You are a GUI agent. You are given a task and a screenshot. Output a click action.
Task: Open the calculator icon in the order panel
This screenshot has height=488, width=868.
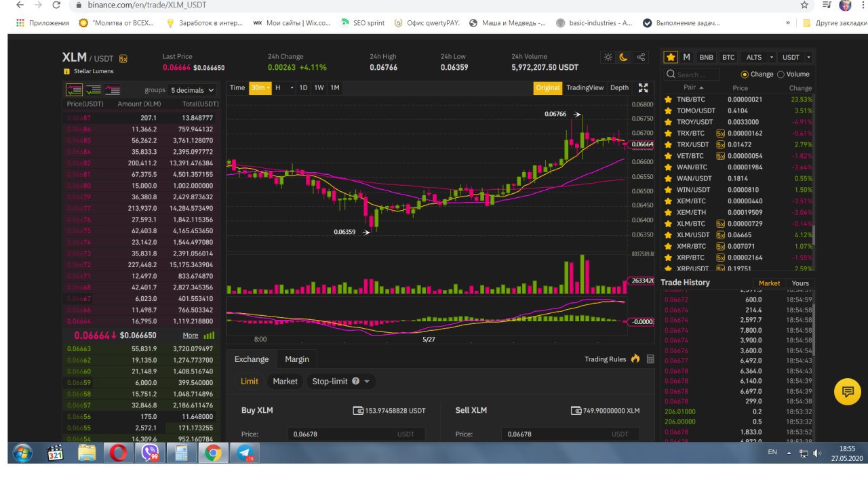[650, 359]
